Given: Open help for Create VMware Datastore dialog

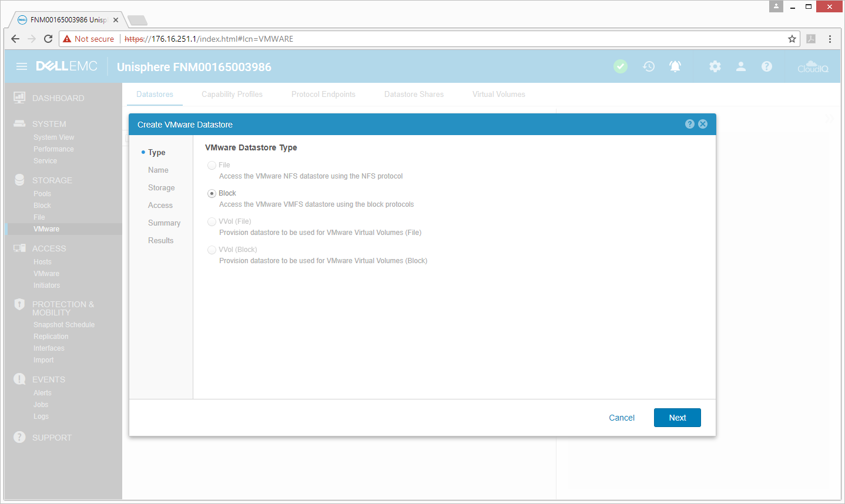Looking at the screenshot, I should pyautogui.click(x=690, y=124).
